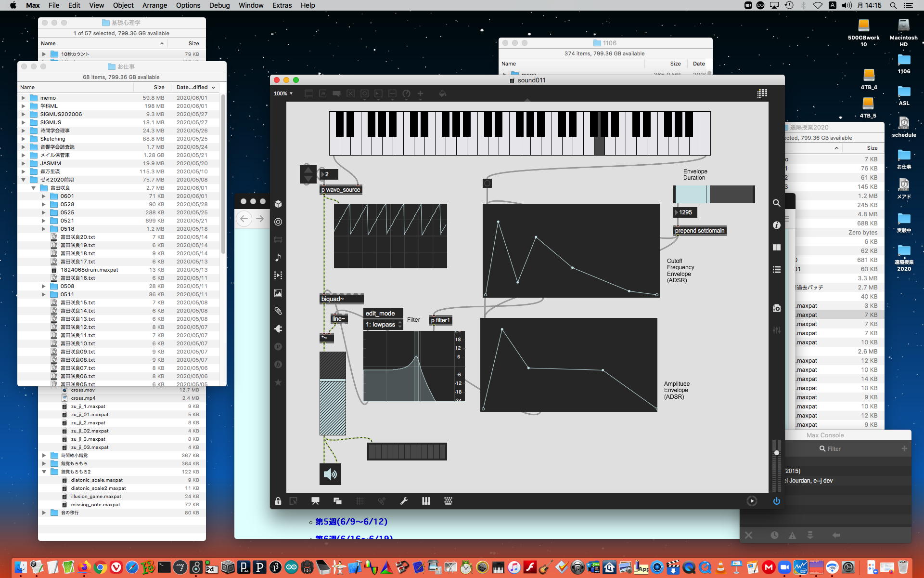The image size is (924, 578).
Task: Click the 1295 number box
Action: [685, 212]
